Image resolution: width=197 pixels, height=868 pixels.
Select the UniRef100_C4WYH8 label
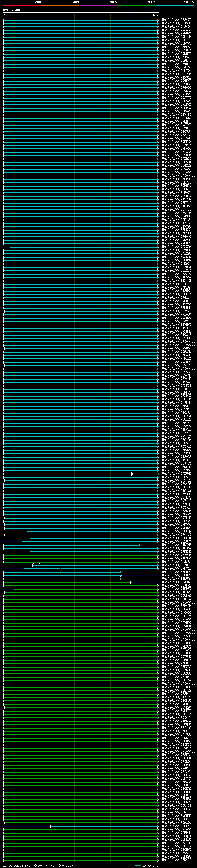click(177, 545)
